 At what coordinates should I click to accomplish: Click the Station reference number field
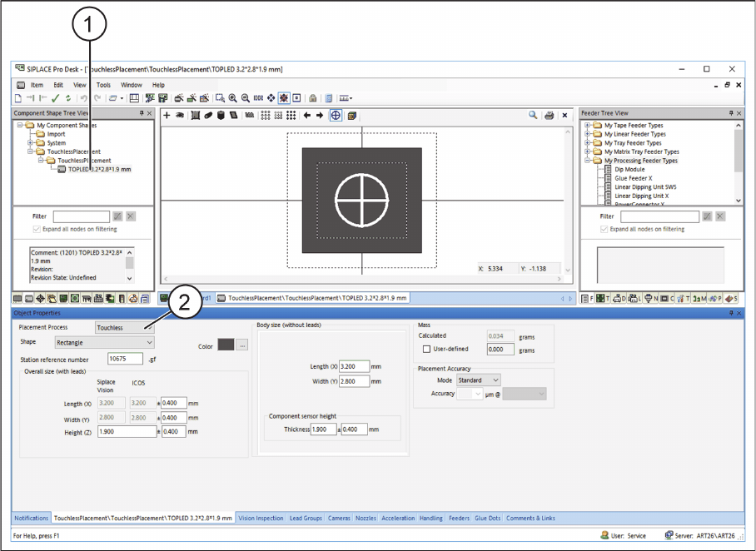tap(126, 359)
